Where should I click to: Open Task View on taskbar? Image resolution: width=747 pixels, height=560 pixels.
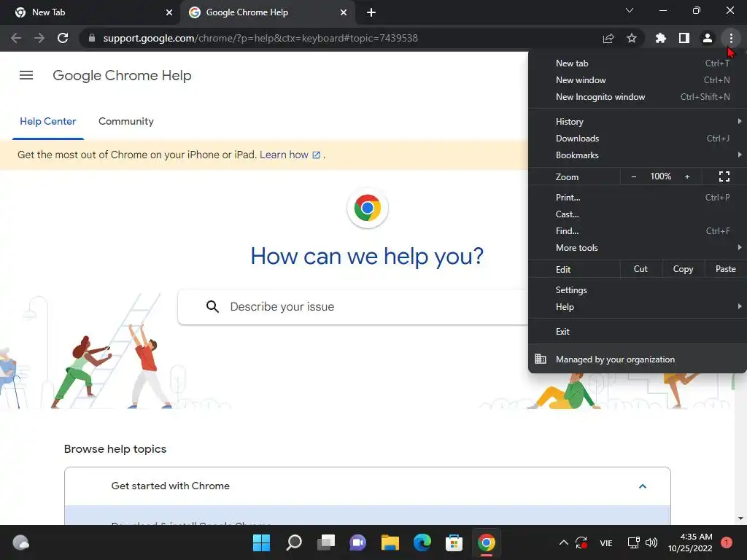[x=326, y=542]
